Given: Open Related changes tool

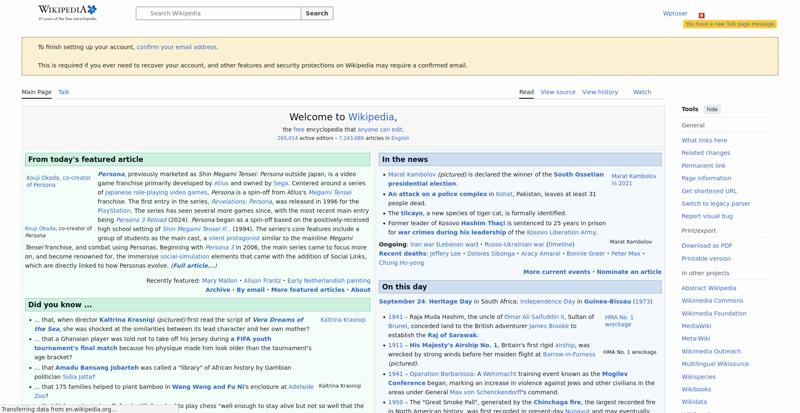Looking at the screenshot, I should (x=706, y=153).
